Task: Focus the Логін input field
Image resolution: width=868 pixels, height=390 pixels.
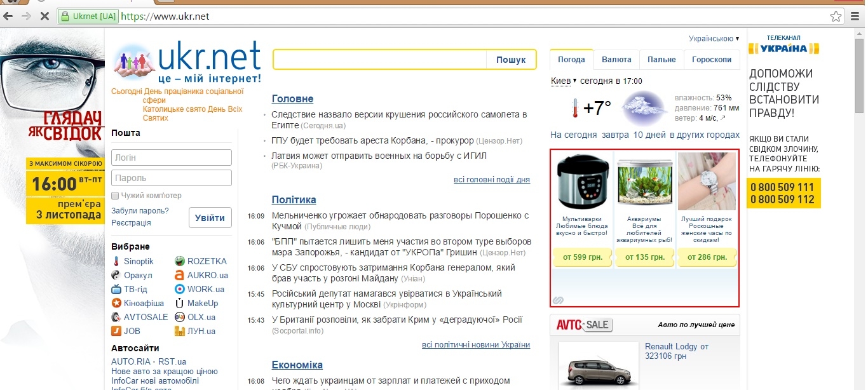Action: coord(172,158)
